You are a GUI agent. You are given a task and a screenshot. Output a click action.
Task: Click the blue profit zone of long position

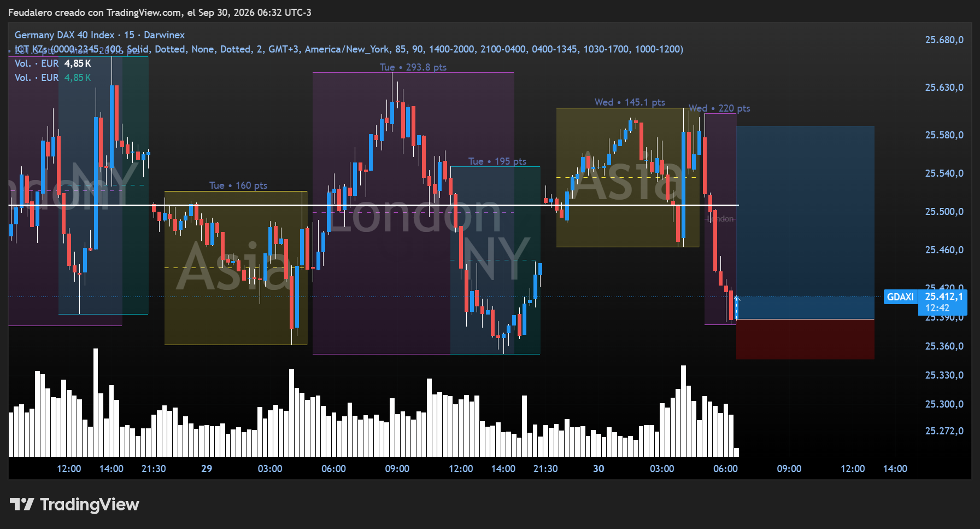click(x=805, y=222)
